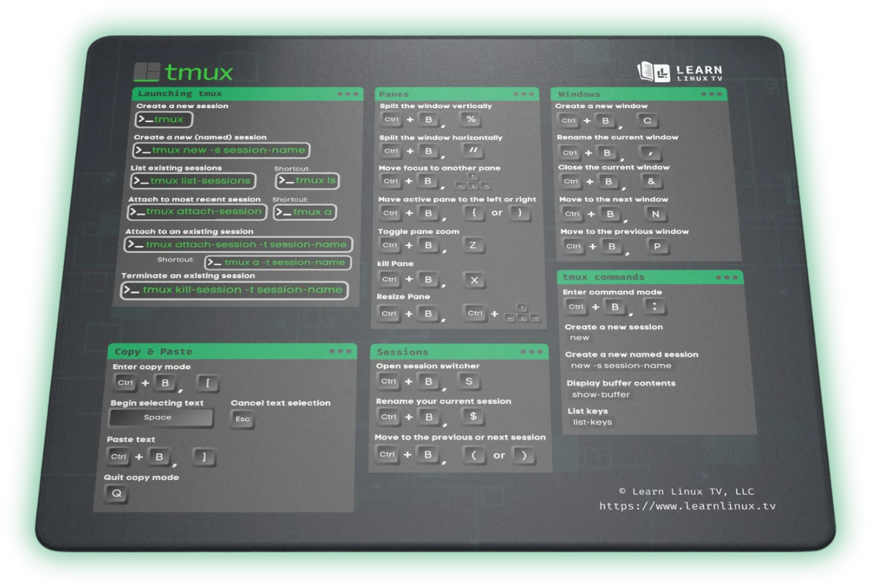Click the three dots on Copy & Paste header
871x588 pixels.
(340, 351)
